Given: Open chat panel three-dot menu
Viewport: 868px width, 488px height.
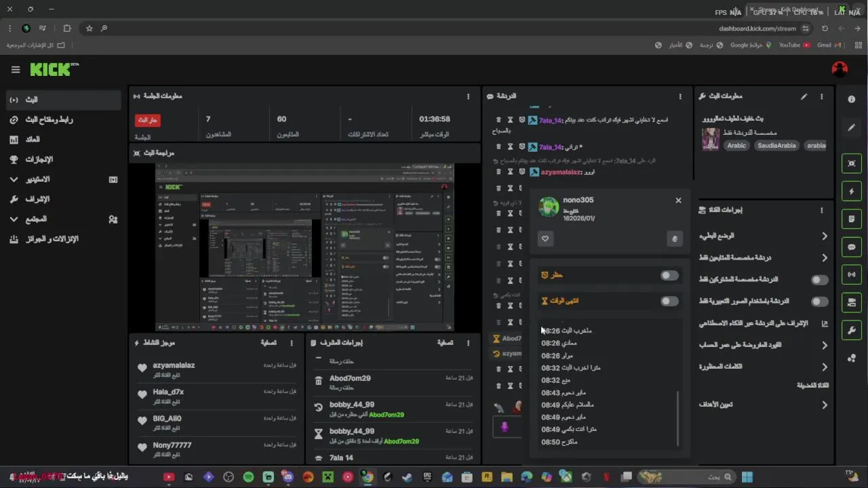Looking at the screenshot, I should (x=680, y=96).
